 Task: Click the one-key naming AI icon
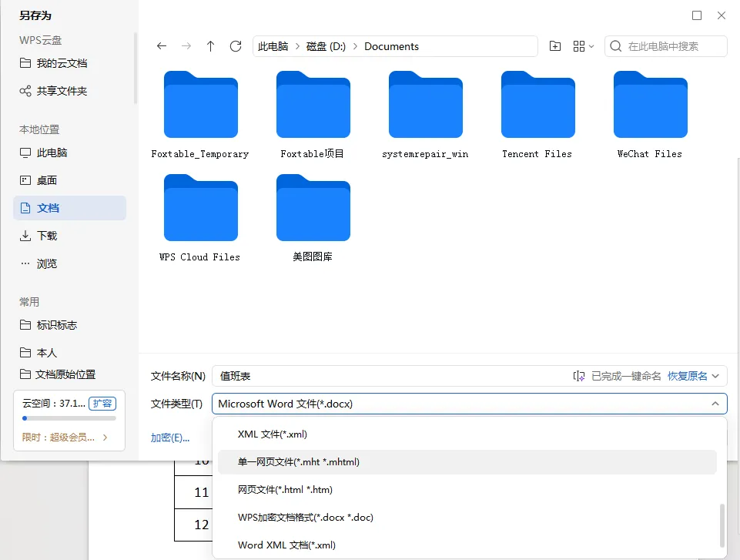(578, 376)
